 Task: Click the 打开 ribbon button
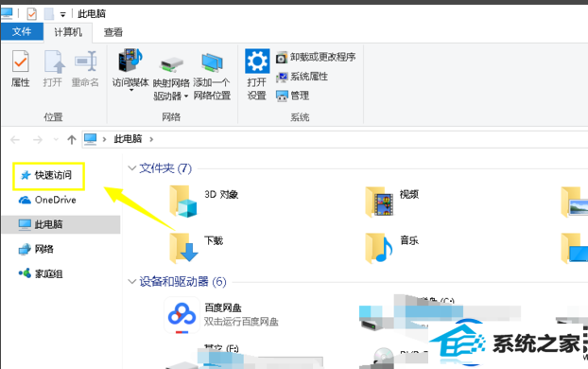click(x=53, y=69)
